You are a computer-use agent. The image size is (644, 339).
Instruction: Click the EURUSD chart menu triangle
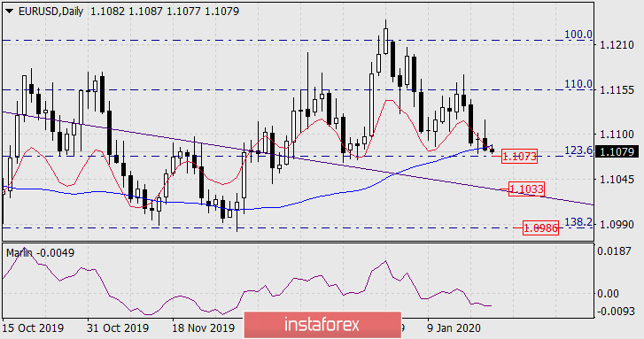pos(10,12)
